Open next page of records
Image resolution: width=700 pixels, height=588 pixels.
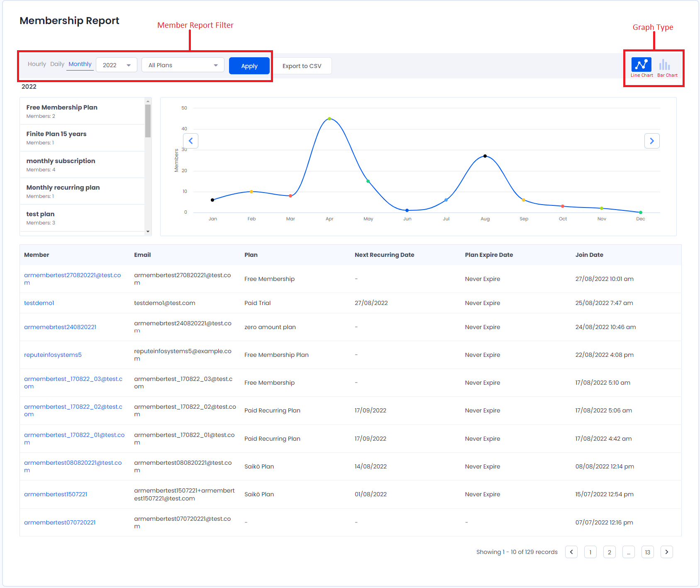pyautogui.click(x=667, y=552)
